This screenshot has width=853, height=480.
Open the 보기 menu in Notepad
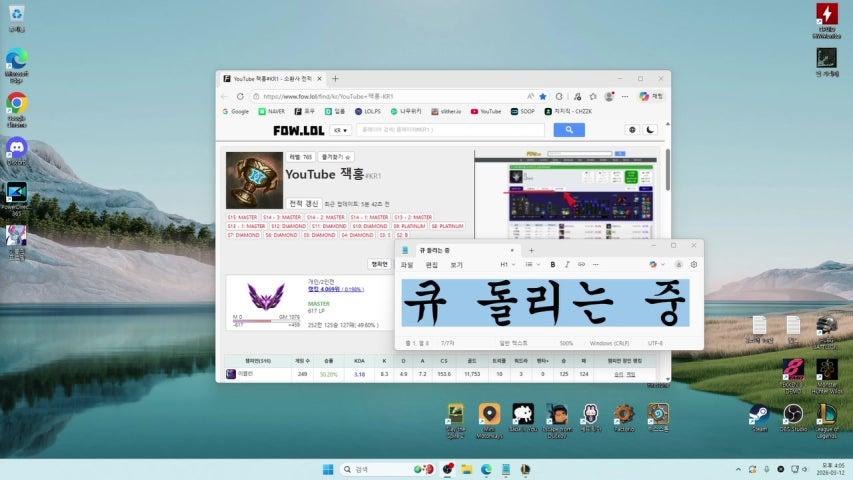(x=456, y=265)
